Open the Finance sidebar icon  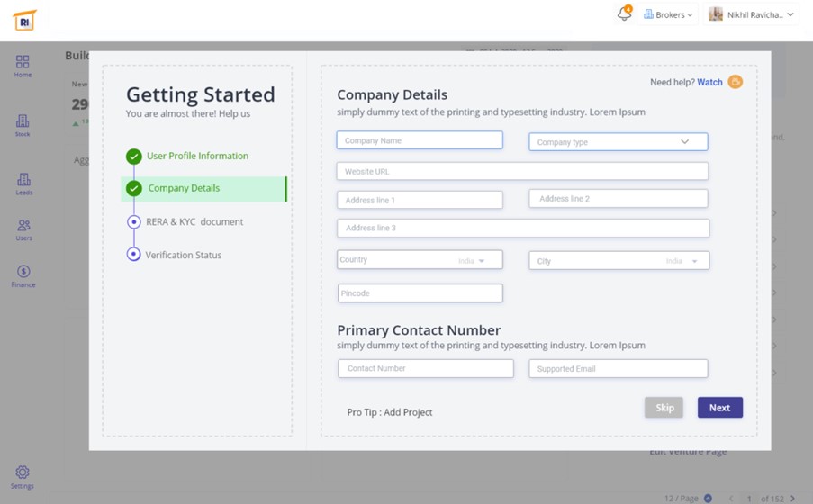click(23, 276)
